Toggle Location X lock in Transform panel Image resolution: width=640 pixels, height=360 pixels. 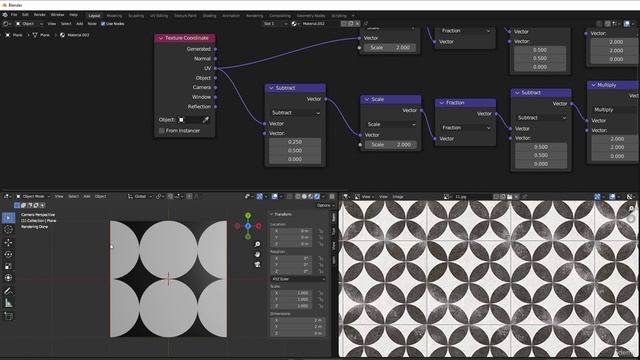pyautogui.click(x=321, y=231)
